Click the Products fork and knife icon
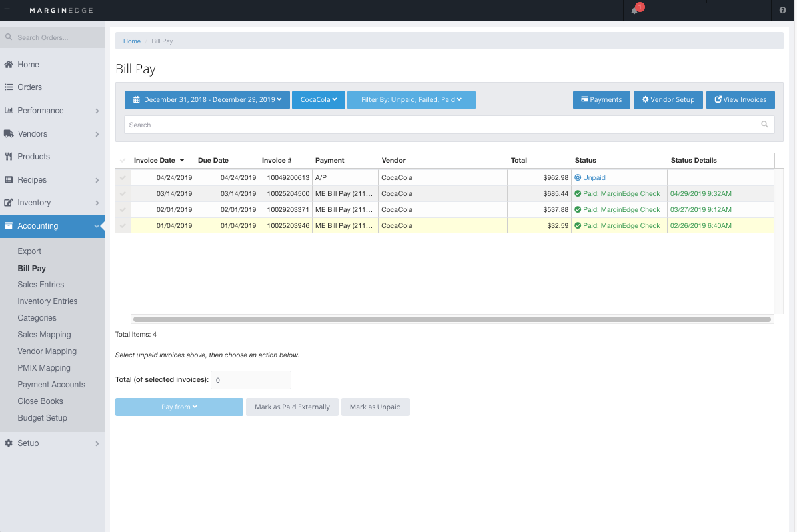 coord(9,157)
